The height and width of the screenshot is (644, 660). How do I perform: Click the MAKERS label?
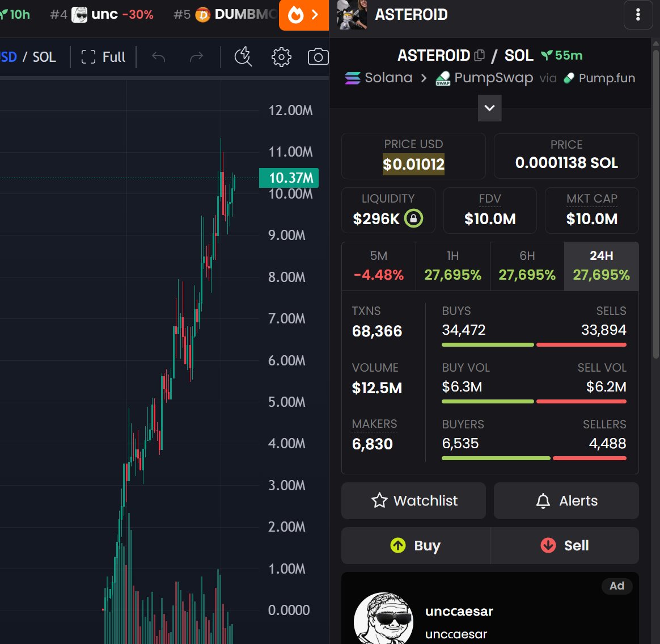tap(374, 424)
